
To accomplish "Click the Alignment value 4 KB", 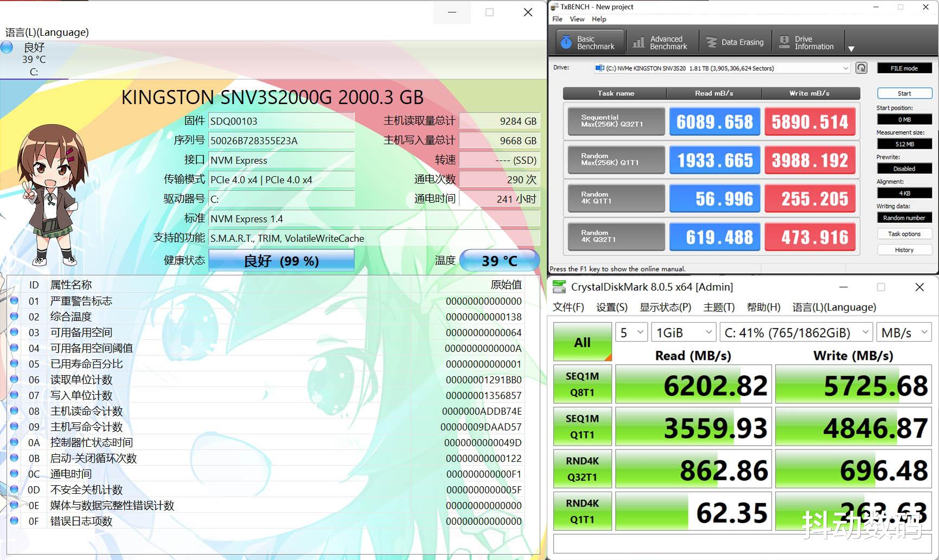I will [904, 193].
